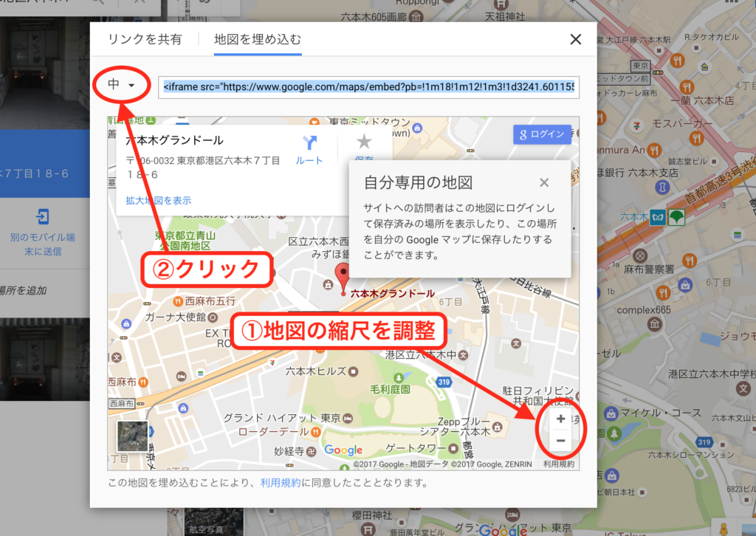Click the Google logo on map preview
Screen dimensions: 756x536
pyautogui.click(x=343, y=450)
